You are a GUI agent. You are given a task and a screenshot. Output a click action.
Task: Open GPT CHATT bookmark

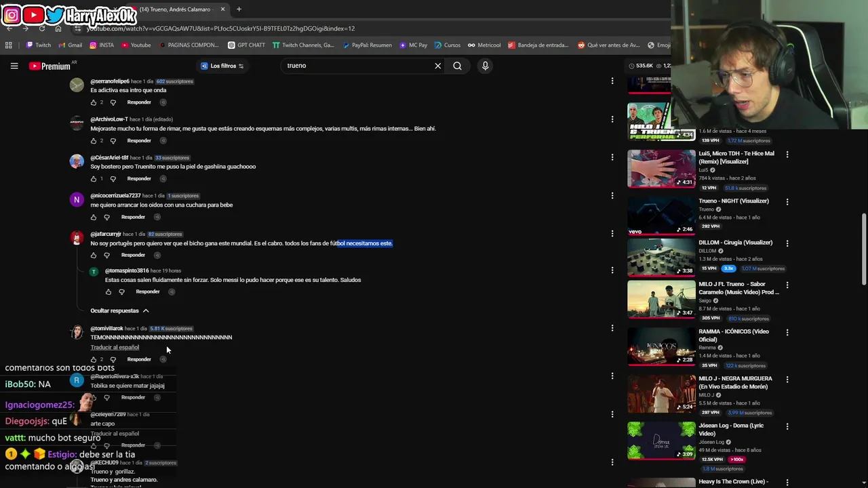click(247, 45)
